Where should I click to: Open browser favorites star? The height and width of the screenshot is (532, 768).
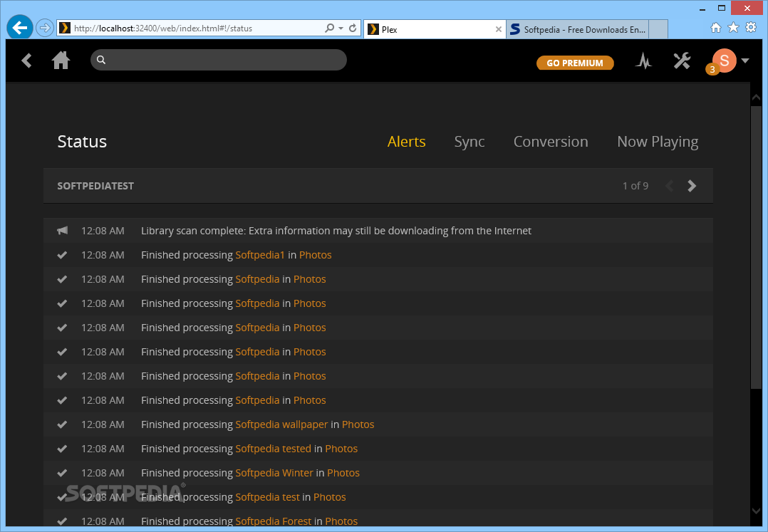click(733, 27)
